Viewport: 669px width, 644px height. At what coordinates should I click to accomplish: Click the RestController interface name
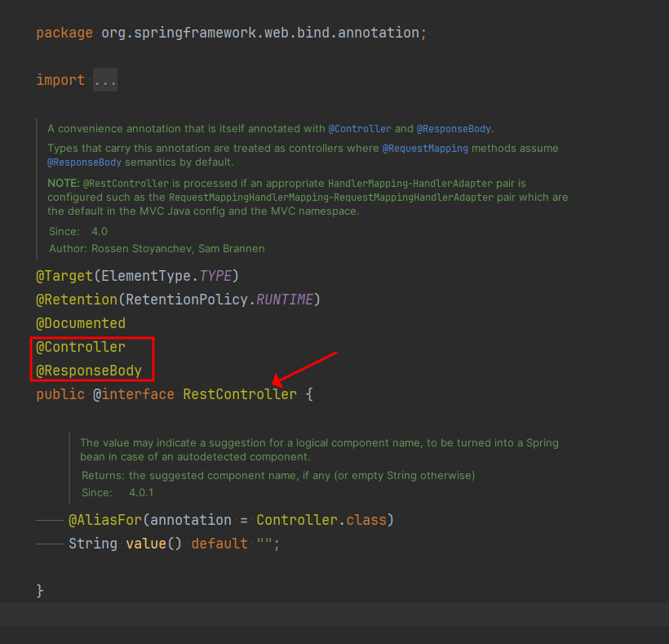coord(240,394)
